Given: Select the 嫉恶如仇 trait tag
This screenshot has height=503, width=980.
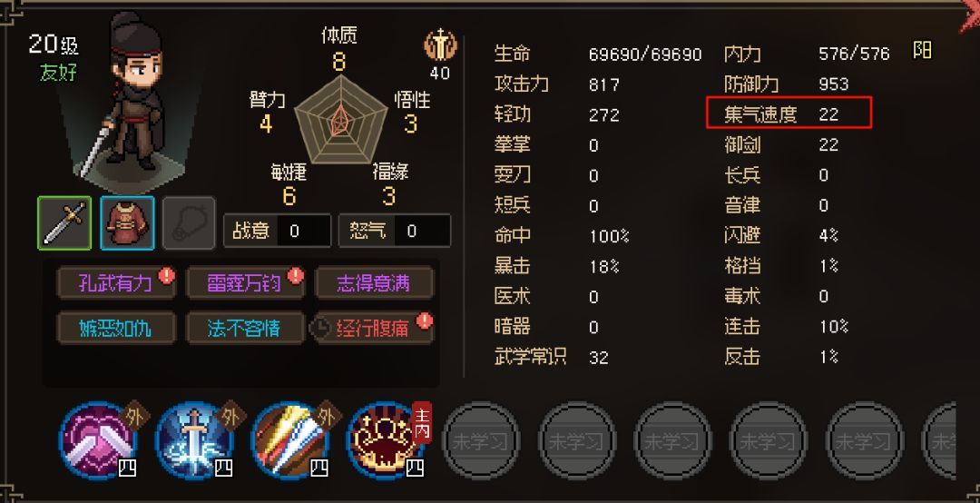Looking at the screenshot, I should coord(115,329).
